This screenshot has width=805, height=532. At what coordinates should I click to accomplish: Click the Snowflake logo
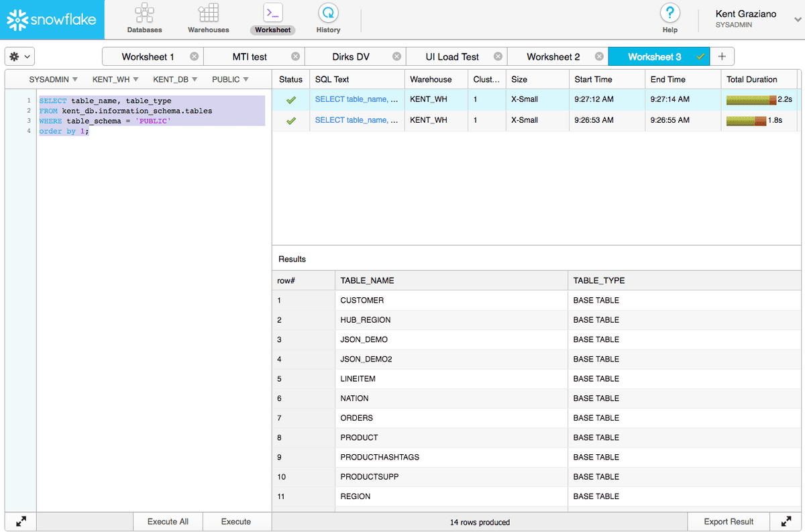52,19
